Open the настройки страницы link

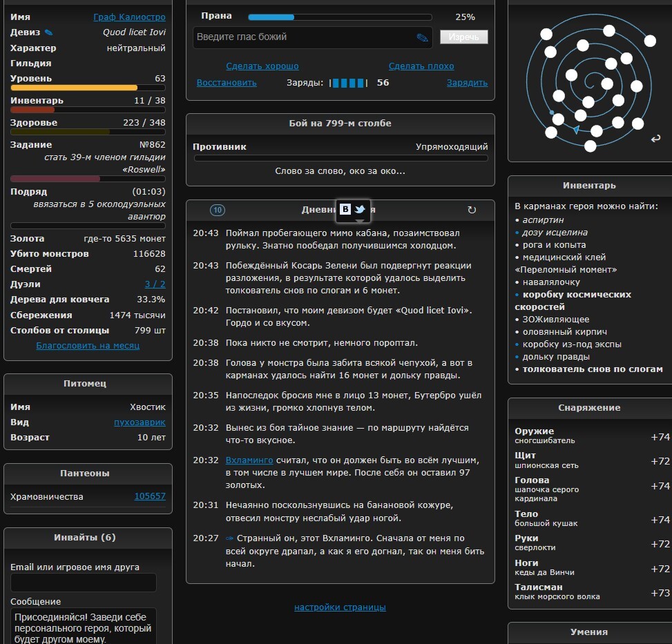340,607
